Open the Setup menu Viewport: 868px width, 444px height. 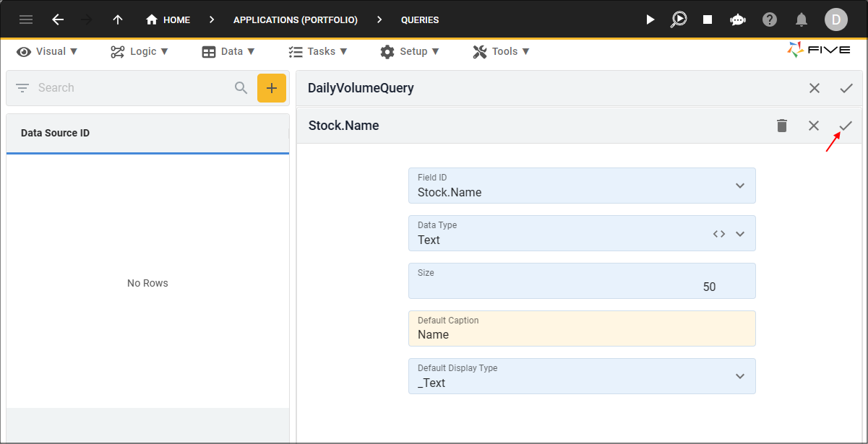(410, 51)
